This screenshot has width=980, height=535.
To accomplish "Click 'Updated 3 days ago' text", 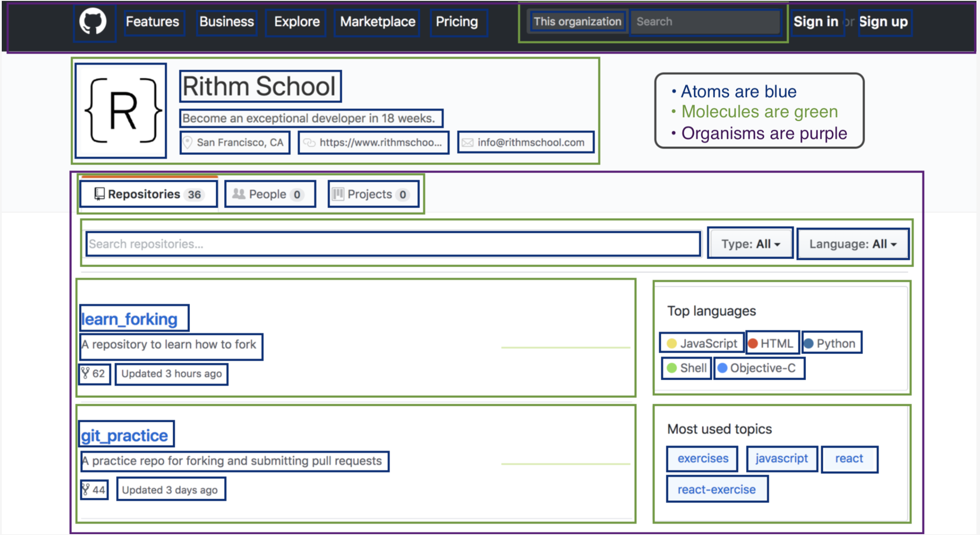I will pyautogui.click(x=170, y=490).
